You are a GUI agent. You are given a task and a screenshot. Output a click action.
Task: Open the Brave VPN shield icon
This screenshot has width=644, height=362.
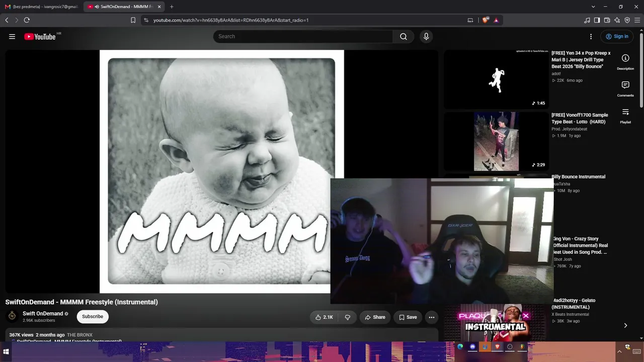click(x=627, y=20)
